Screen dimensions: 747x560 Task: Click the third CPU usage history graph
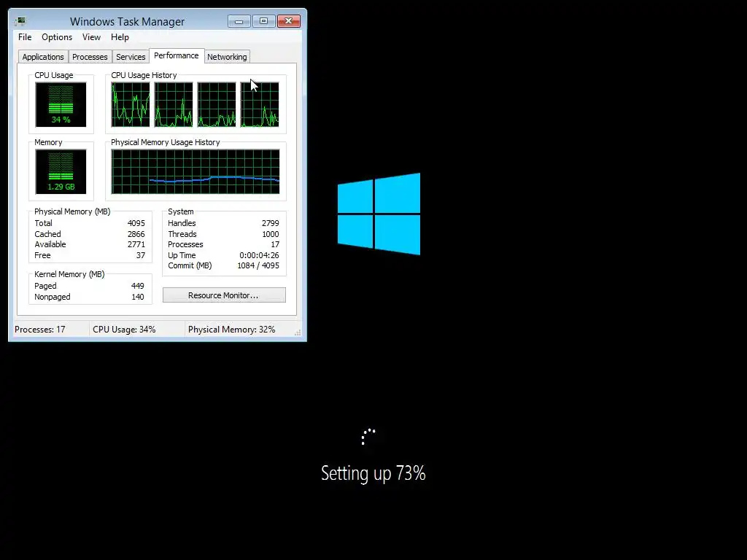pos(216,104)
